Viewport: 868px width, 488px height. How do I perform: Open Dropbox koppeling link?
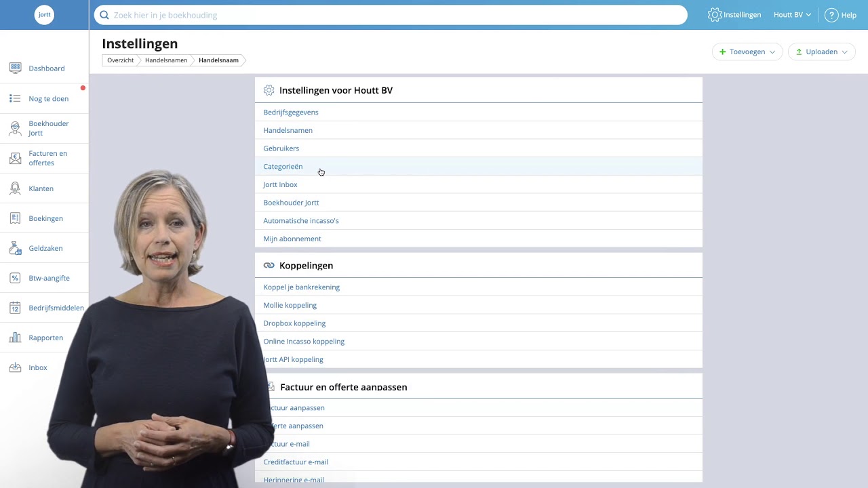point(294,323)
